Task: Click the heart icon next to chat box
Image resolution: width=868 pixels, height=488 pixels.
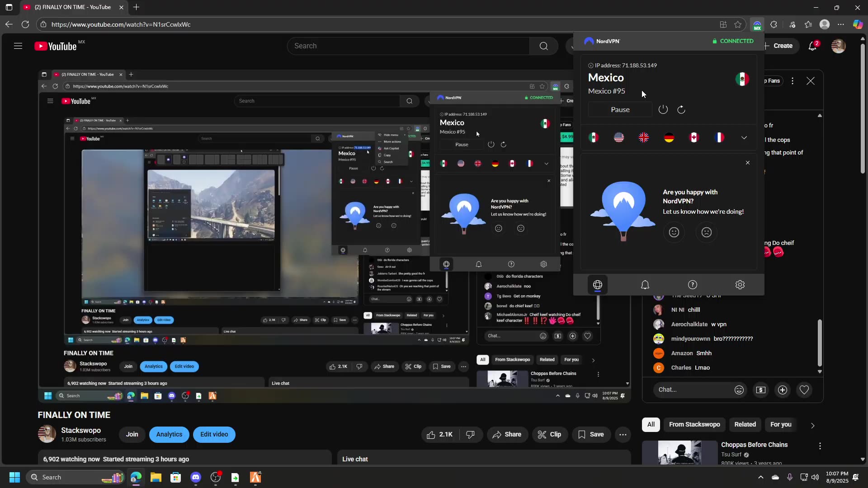Action: point(804,389)
